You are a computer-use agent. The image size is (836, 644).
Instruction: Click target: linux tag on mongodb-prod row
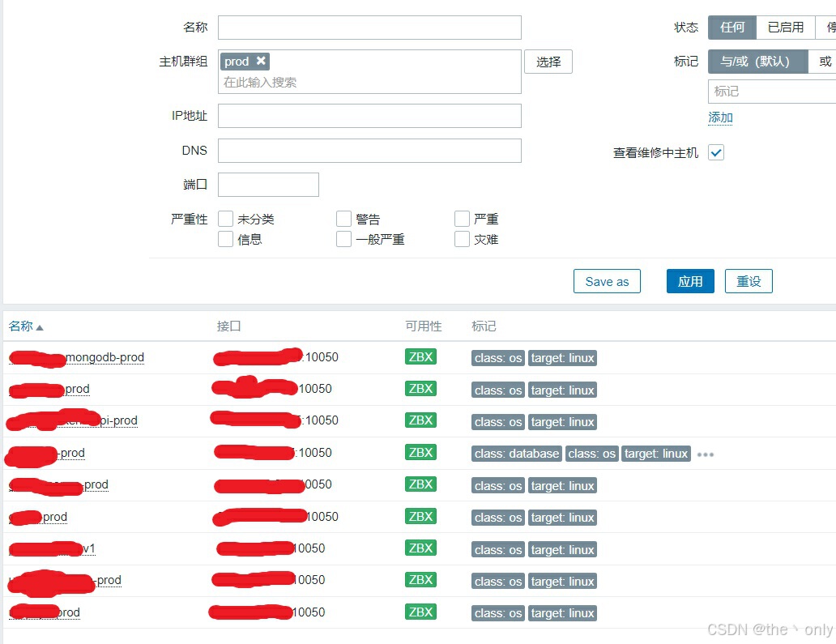tap(562, 358)
